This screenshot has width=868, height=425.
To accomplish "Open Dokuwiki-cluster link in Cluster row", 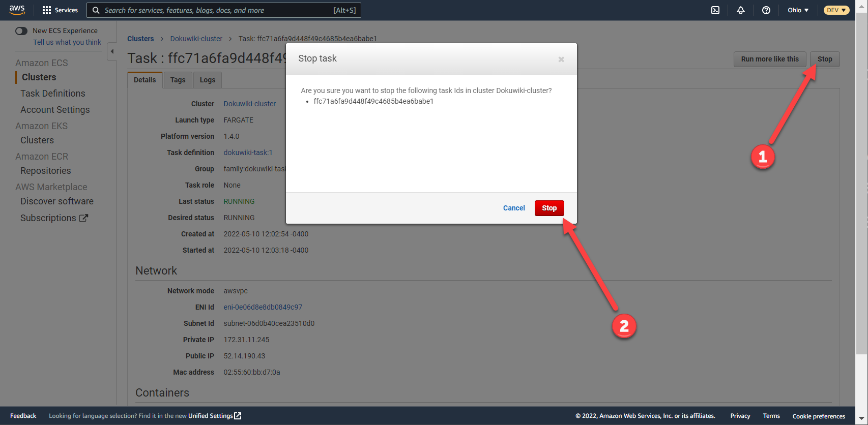I will click(x=250, y=104).
